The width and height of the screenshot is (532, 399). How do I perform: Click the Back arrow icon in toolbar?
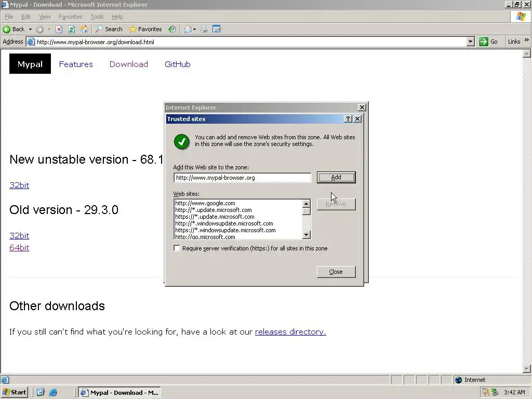(6, 29)
